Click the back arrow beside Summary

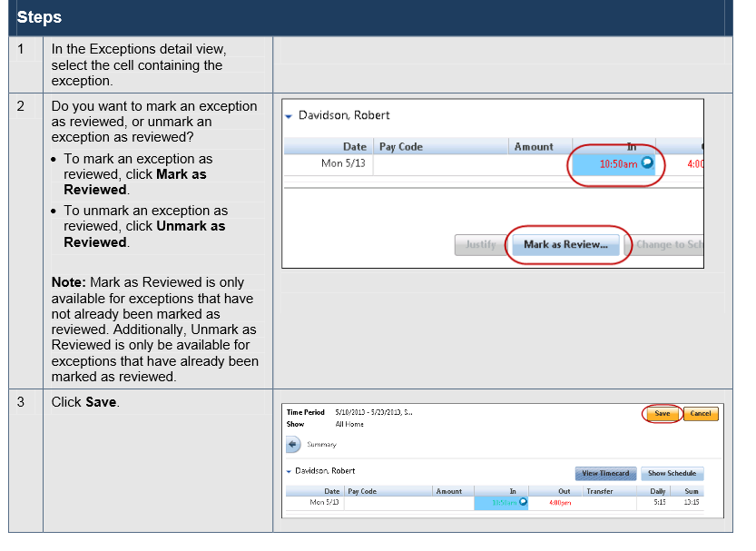pyautogui.click(x=293, y=445)
